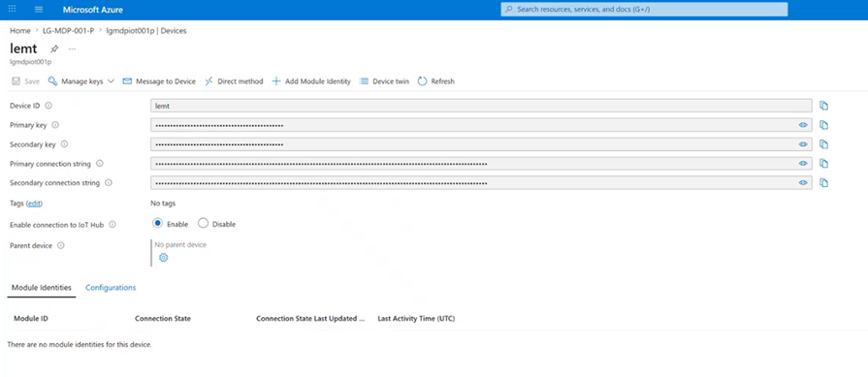Pin the lemt device page
The height and width of the screenshot is (377, 868).
pos(54,48)
